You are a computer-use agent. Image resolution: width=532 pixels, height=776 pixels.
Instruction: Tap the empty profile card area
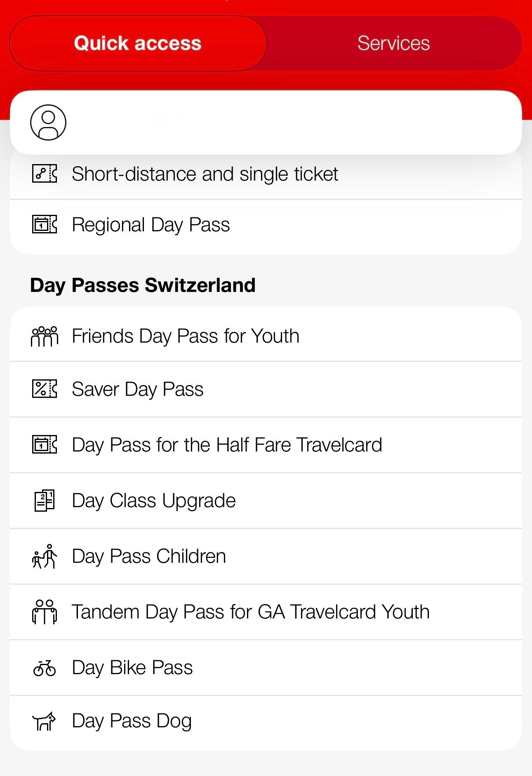tap(289, 122)
